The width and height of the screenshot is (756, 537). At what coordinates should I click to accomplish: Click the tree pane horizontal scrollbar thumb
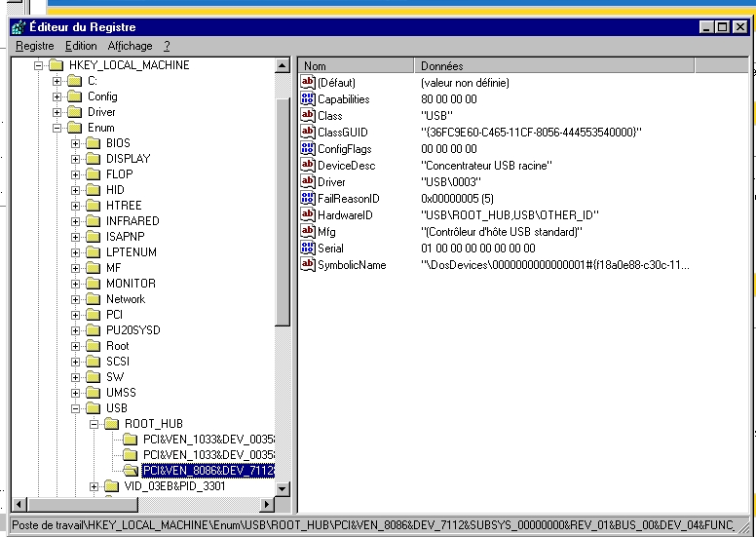point(83,505)
